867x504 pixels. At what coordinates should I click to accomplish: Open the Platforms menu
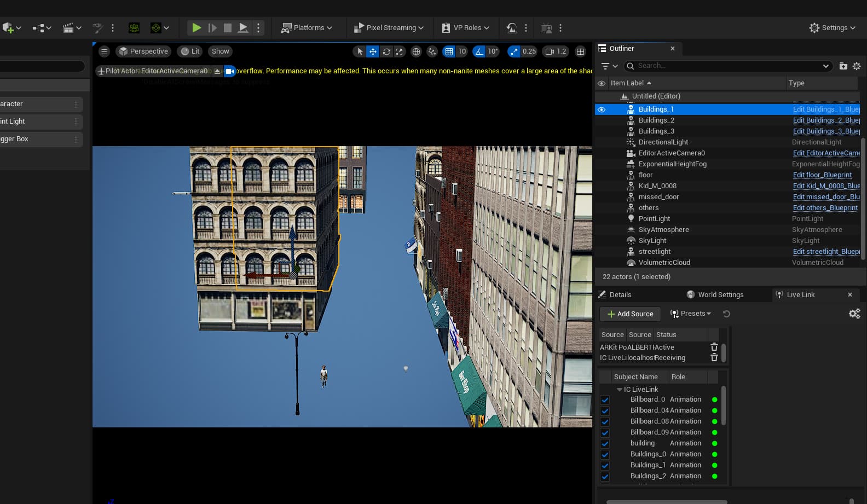(x=307, y=28)
